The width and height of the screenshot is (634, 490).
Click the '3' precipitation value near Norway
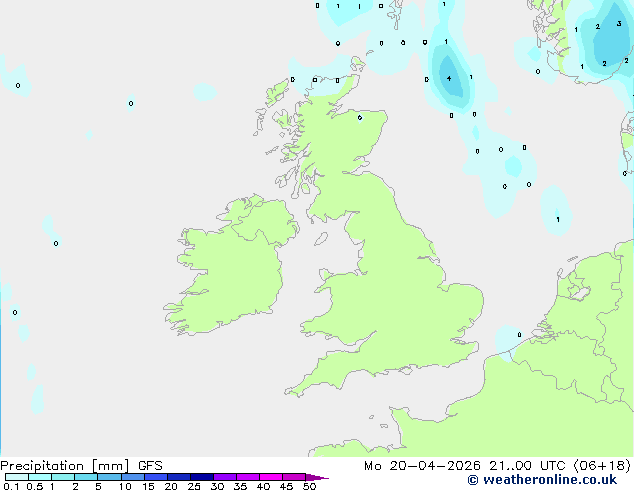(x=619, y=24)
